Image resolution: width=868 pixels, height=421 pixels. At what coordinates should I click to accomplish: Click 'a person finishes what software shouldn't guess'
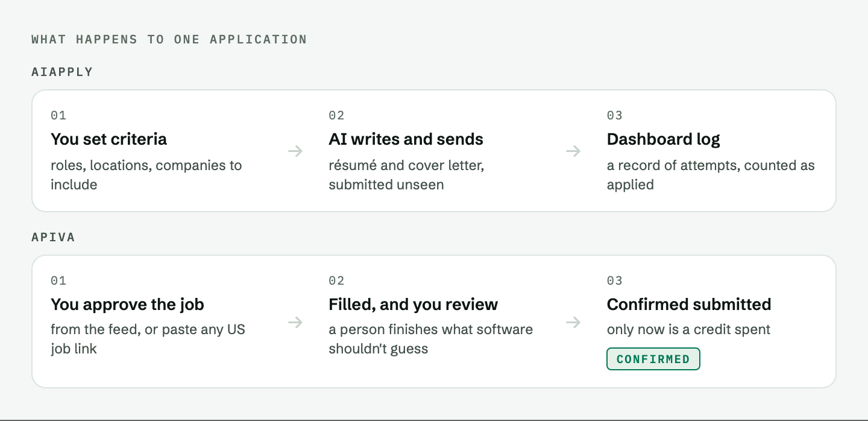coord(430,339)
